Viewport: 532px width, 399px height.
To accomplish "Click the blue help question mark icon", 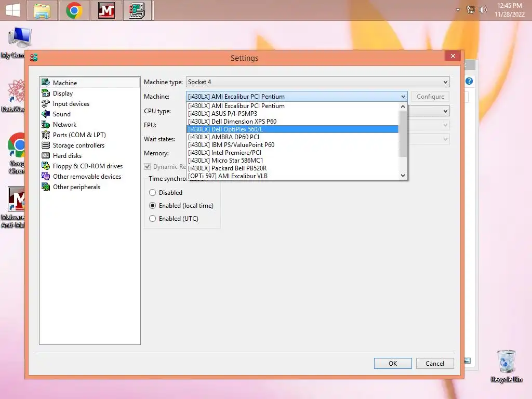I will click(469, 81).
